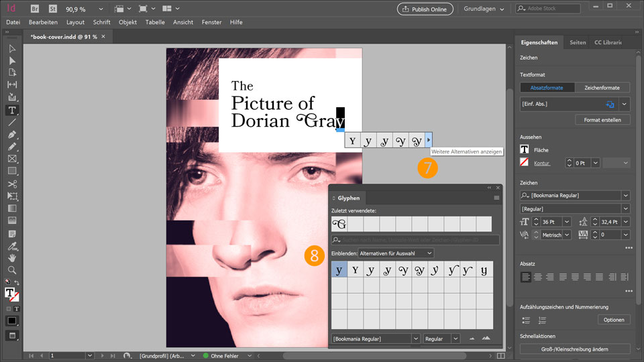Click the Fläche fill color swatch
Image resolution: width=644 pixels, height=362 pixels.
(525, 149)
